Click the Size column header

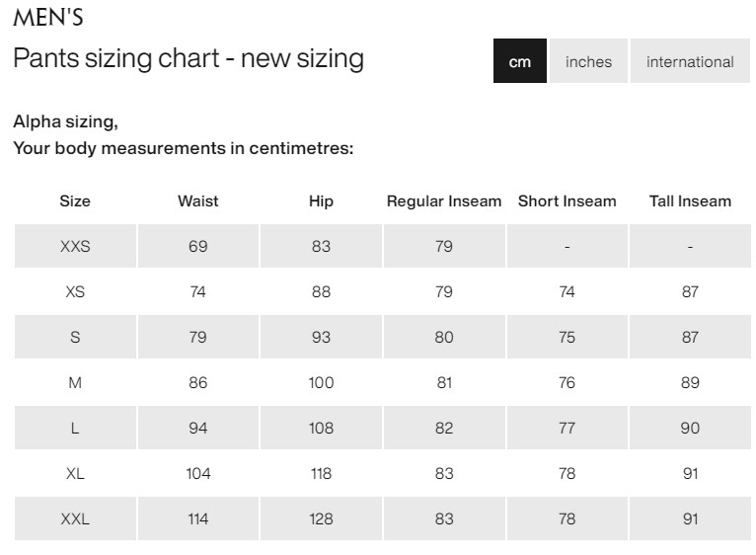click(x=75, y=201)
